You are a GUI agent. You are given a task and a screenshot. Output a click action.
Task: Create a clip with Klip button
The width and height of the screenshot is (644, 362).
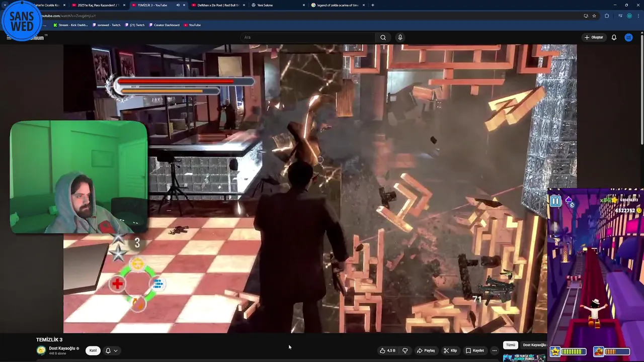tap(450, 350)
